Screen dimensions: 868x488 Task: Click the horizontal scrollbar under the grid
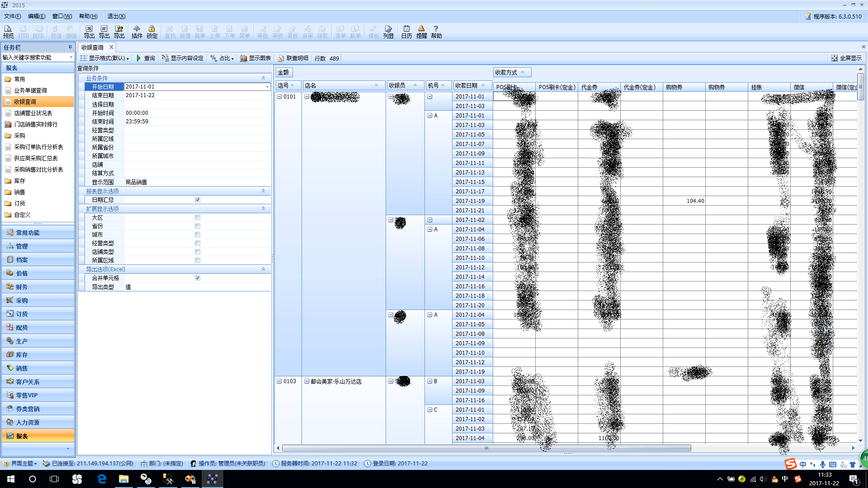pyautogui.click(x=486, y=448)
